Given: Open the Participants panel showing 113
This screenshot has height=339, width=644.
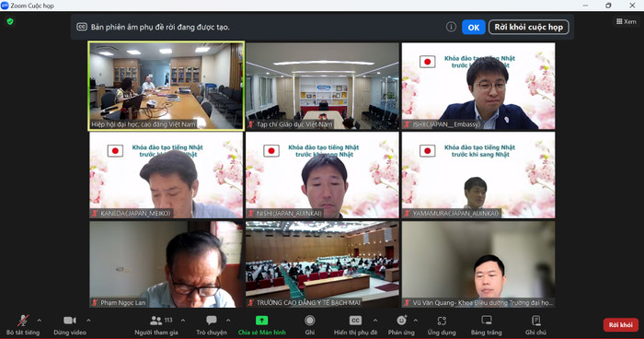Looking at the screenshot, I should (x=156, y=321).
